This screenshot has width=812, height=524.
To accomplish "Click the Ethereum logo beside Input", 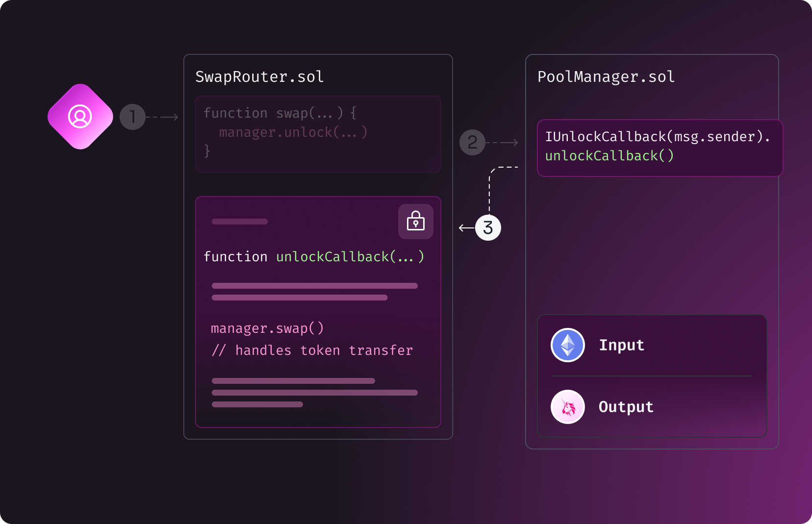I will click(x=568, y=345).
